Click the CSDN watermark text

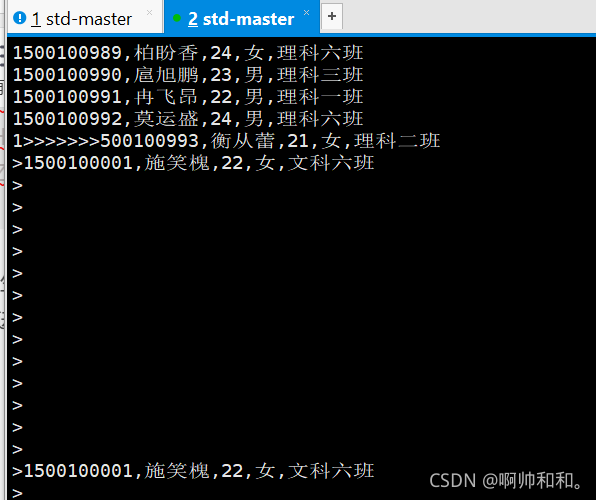click(506, 481)
